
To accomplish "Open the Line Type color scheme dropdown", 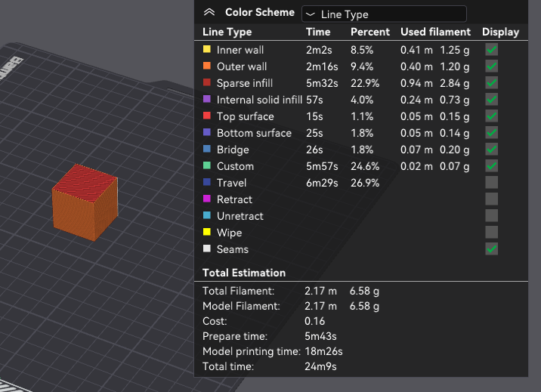I will (384, 14).
